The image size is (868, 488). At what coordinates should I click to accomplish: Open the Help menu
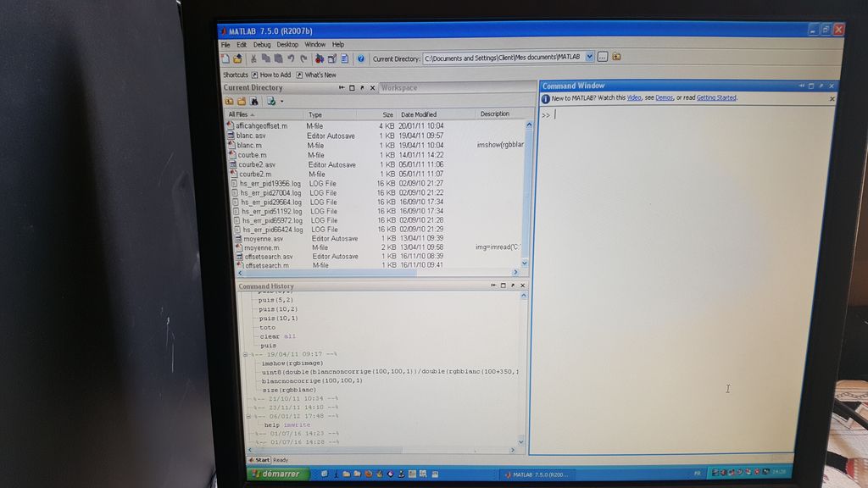(x=338, y=45)
